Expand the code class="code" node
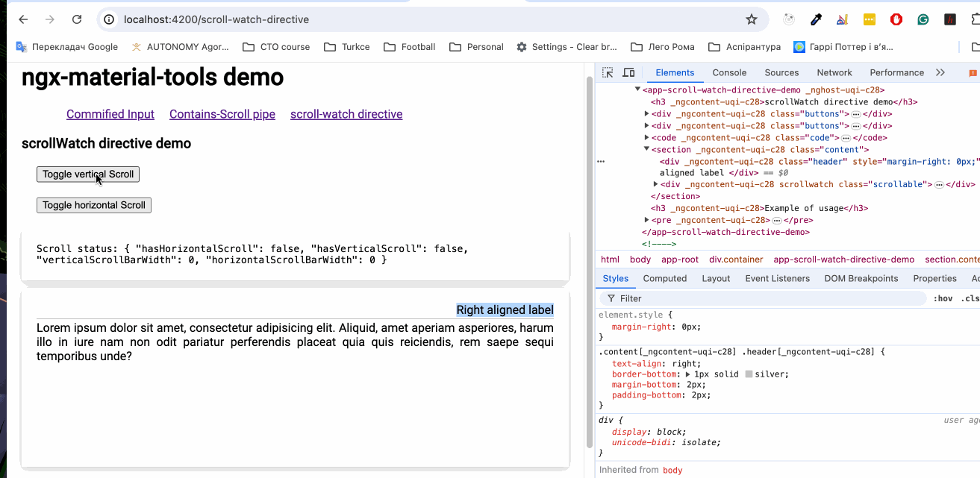This screenshot has width=980, height=478. pos(646,138)
